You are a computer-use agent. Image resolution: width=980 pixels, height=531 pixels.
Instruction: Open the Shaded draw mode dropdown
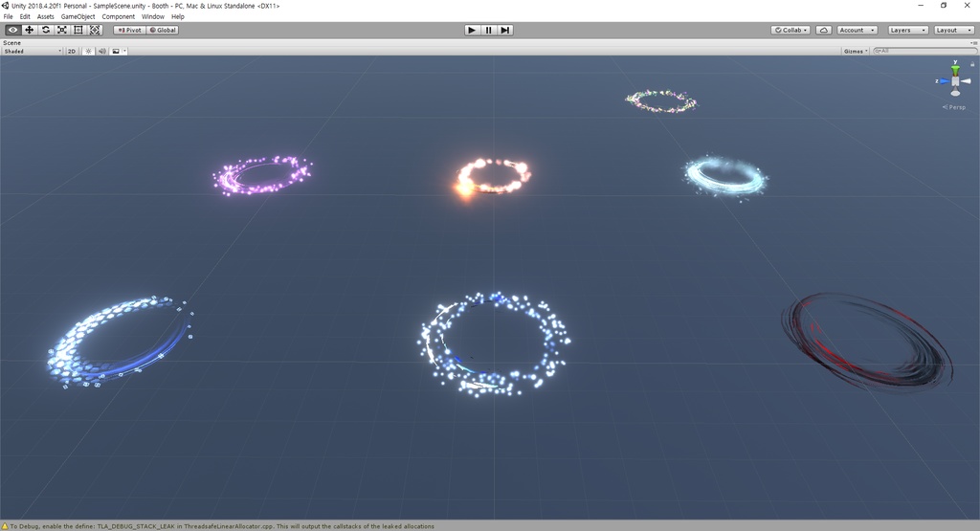tap(33, 52)
